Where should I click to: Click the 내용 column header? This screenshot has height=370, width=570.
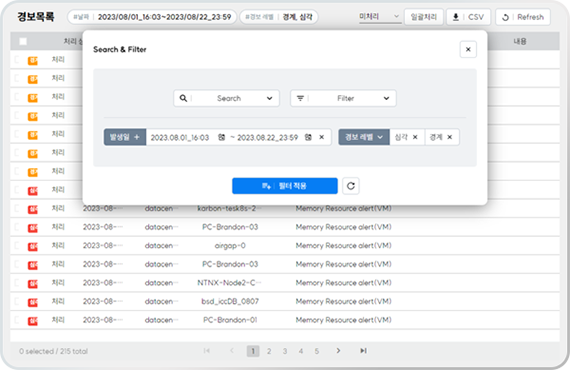tap(520, 41)
